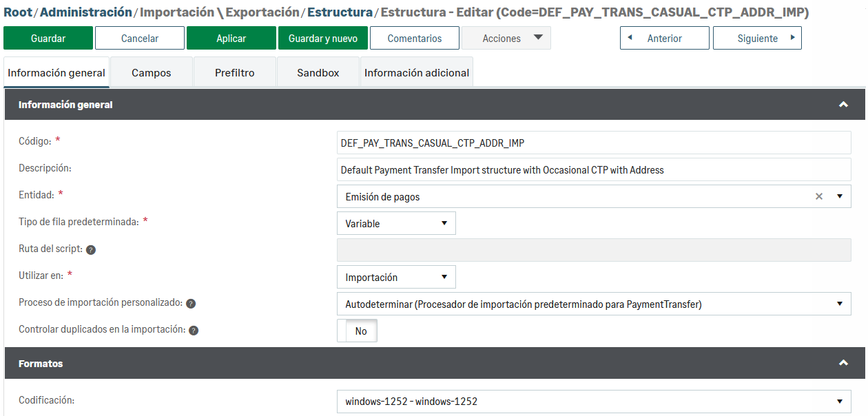Click help icon beside Proceso de importación personalizado

(x=191, y=304)
